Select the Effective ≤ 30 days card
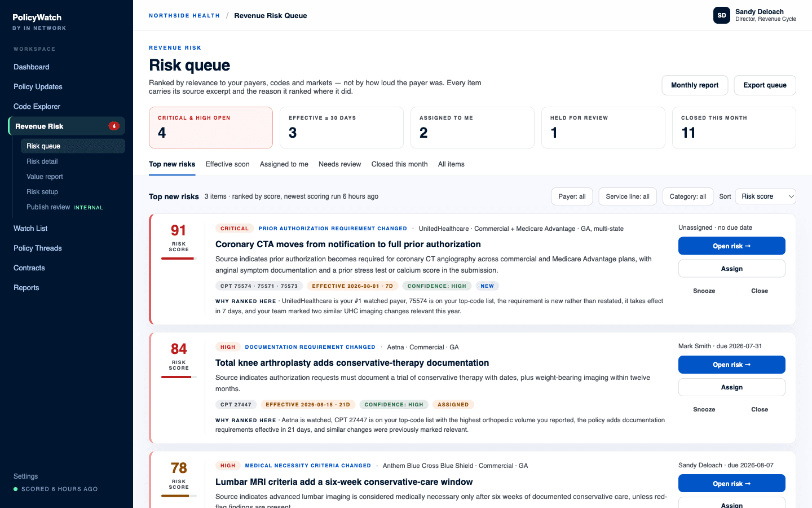The width and height of the screenshot is (812, 508). (342, 128)
